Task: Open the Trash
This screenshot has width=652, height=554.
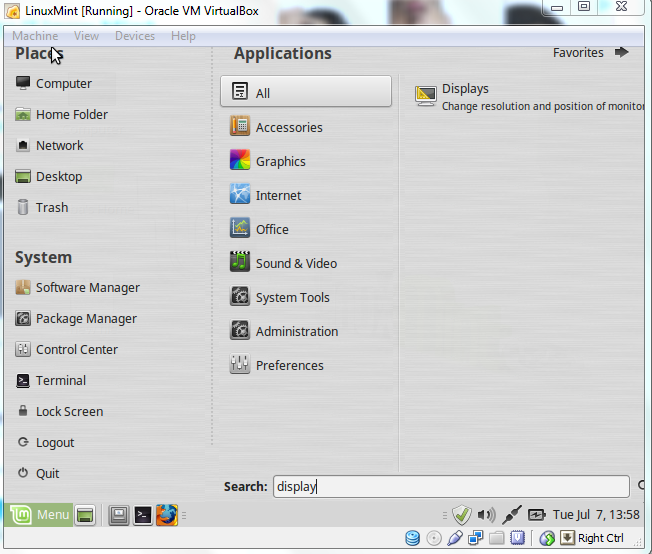Action: pyautogui.click(x=42, y=207)
